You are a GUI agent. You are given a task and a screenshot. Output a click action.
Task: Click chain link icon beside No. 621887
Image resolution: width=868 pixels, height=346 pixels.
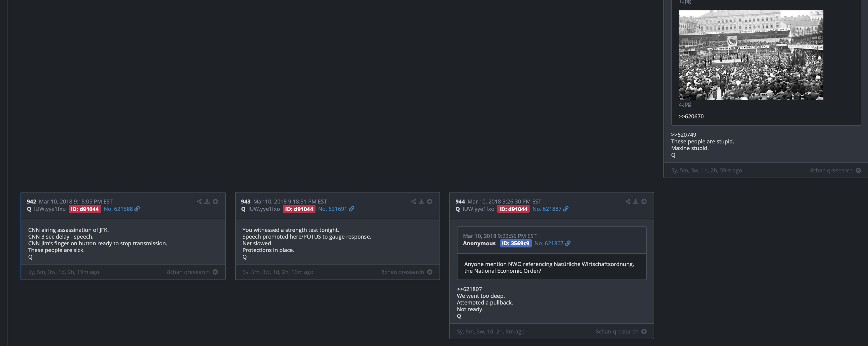566,209
